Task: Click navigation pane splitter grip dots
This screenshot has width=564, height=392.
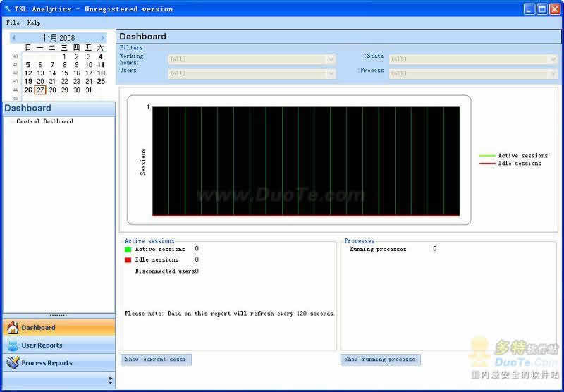Action: [x=59, y=315]
